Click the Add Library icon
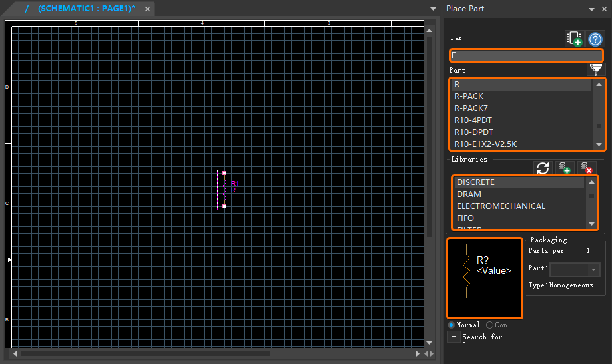Viewport: 612px width, 364px height. point(564,168)
